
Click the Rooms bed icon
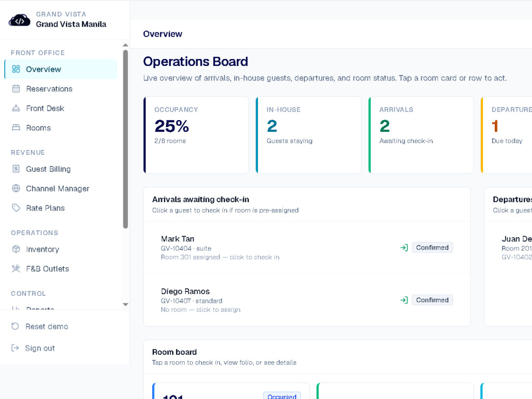point(16,128)
